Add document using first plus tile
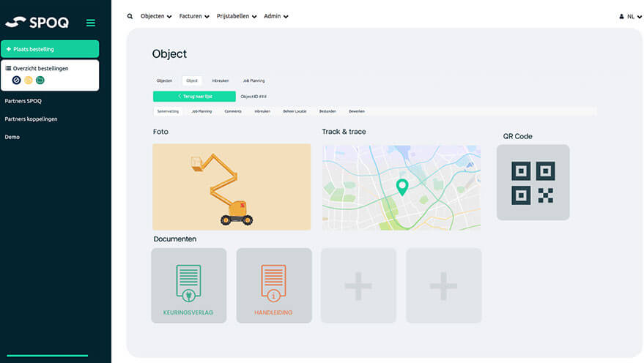This screenshot has width=644, height=363. tap(358, 285)
